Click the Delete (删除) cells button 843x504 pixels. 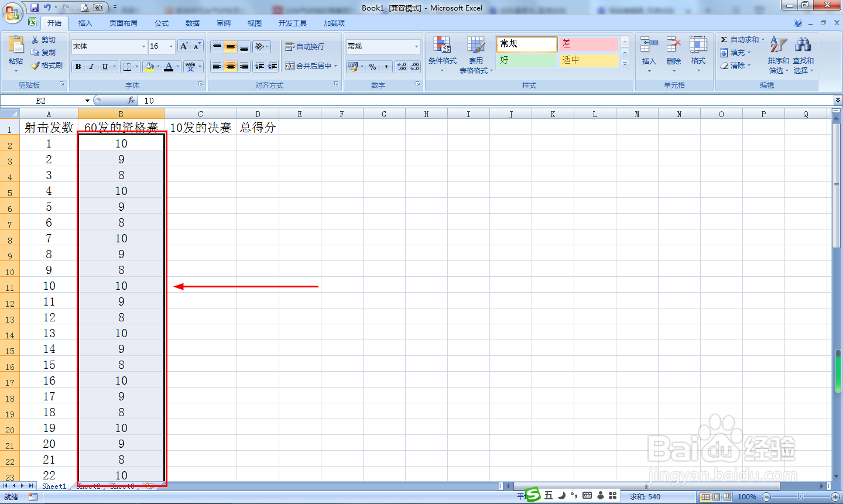click(674, 54)
